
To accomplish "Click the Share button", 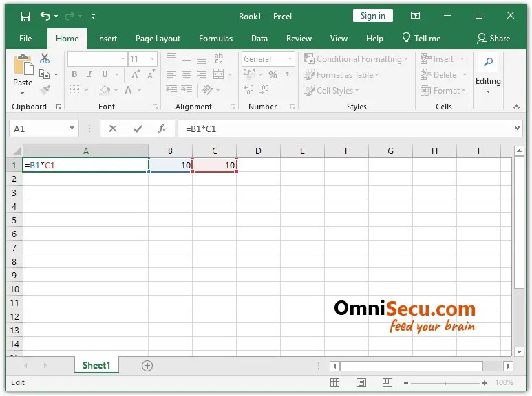I will pyautogui.click(x=493, y=38).
